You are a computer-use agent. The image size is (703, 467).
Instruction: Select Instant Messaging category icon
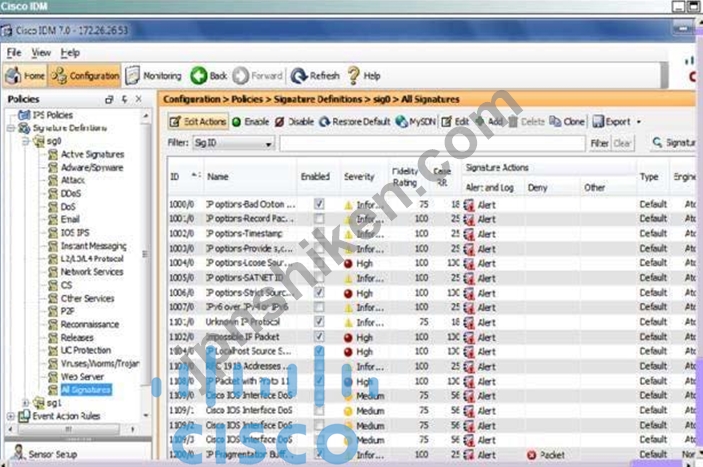pyautogui.click(x=53, y=246)
